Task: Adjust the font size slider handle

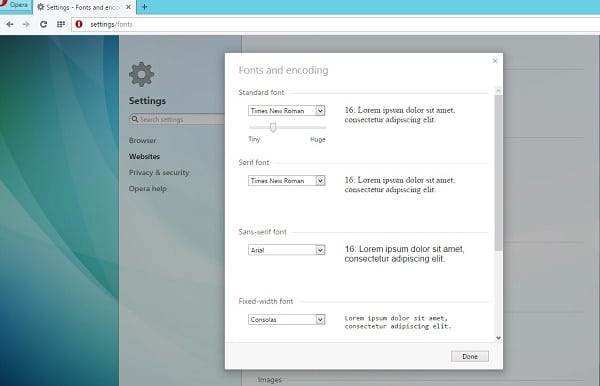Action: (x=273, y=127)
